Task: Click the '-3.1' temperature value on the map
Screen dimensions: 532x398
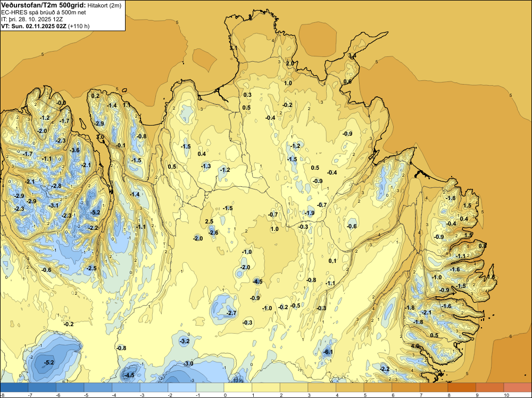Action: (x=53, y=205)
